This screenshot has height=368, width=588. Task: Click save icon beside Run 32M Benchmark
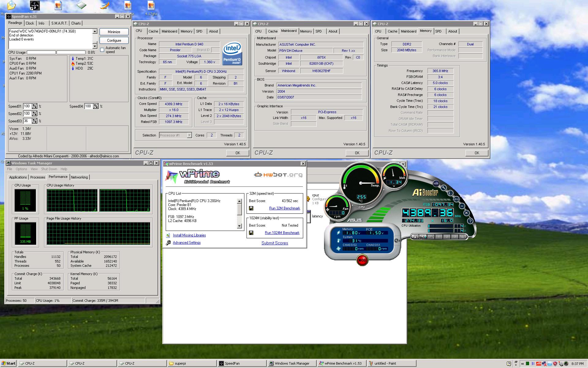click(251, 208)
